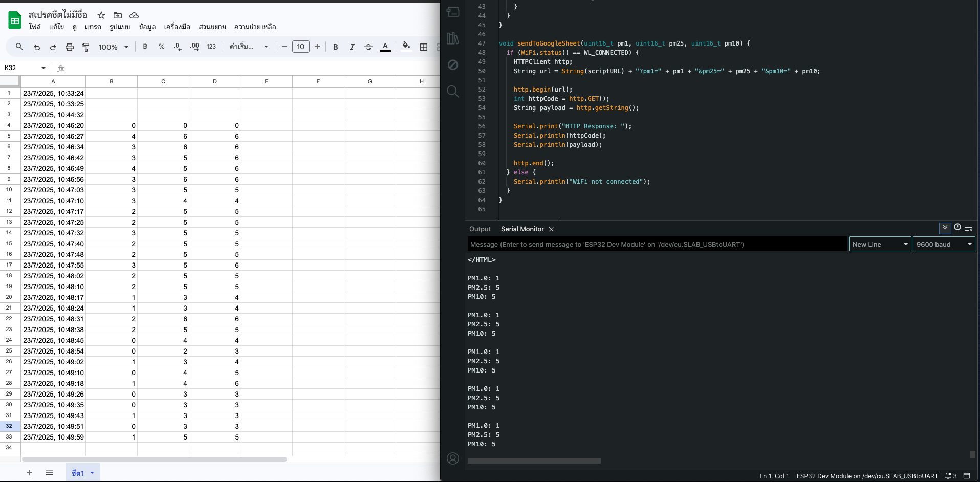
Task: Select the paint format roller icon
Action: click(86, 47)
